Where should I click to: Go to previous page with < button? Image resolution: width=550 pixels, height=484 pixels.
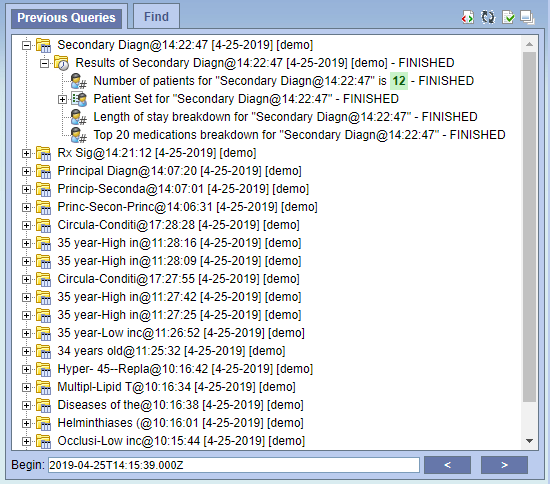coord(447,465)
